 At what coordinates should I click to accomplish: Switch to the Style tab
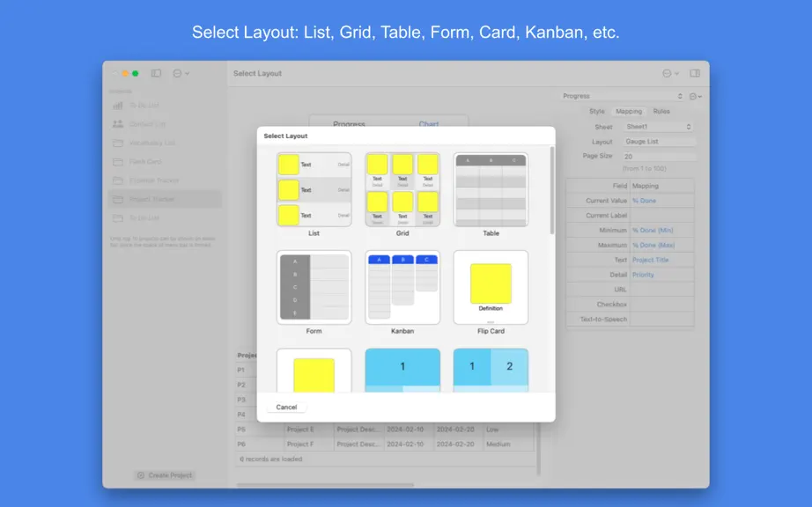[596, 111]
